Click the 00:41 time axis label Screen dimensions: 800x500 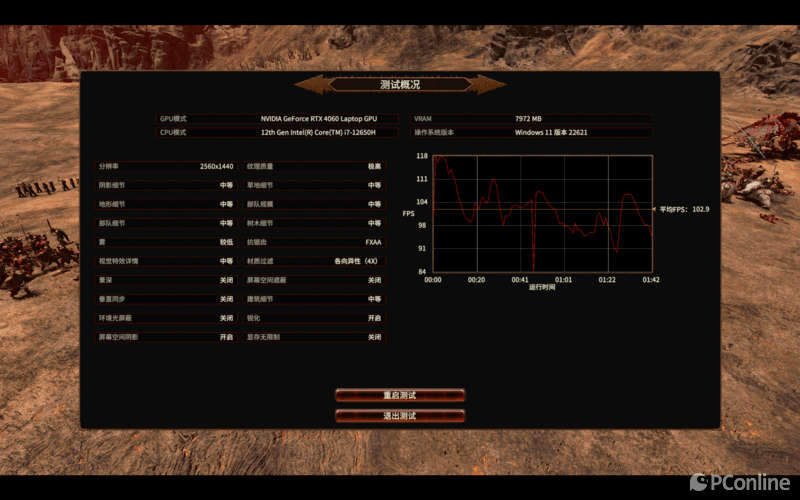pyautogui.click(x=520, y=280)
